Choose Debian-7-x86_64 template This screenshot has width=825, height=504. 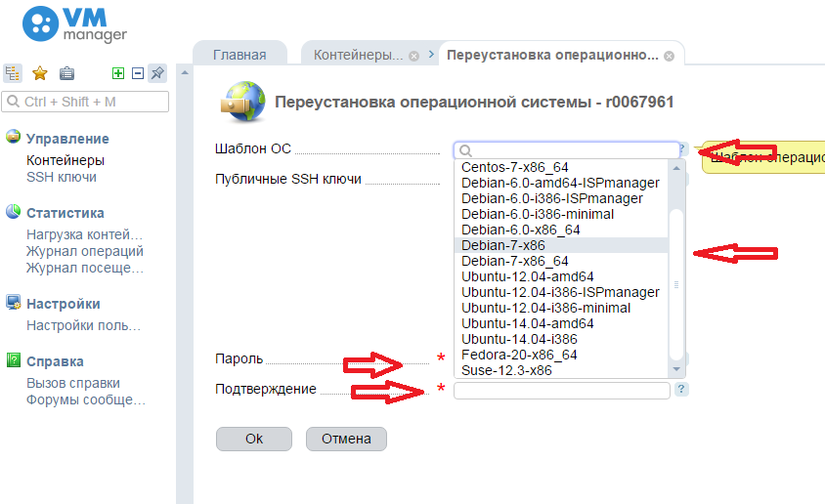click(561, 261)
